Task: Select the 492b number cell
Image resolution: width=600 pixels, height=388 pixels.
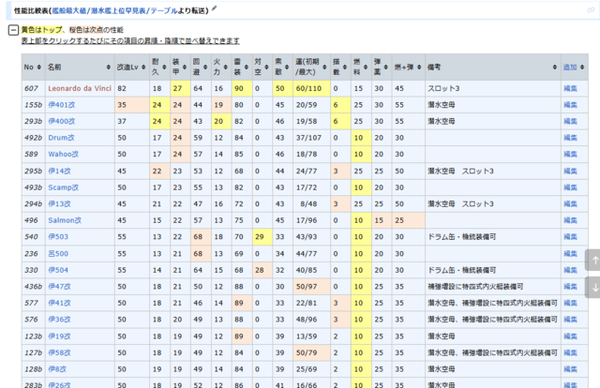Action: 33,138
